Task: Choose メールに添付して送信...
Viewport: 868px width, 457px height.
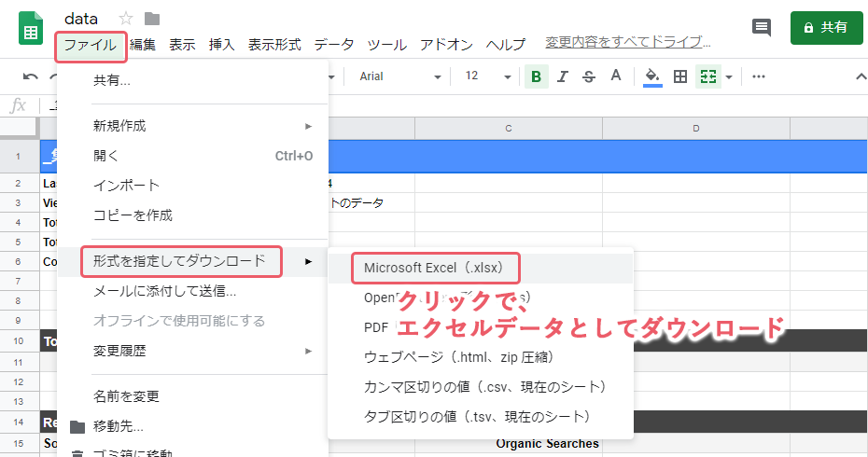Action: [x=192, y=291]
